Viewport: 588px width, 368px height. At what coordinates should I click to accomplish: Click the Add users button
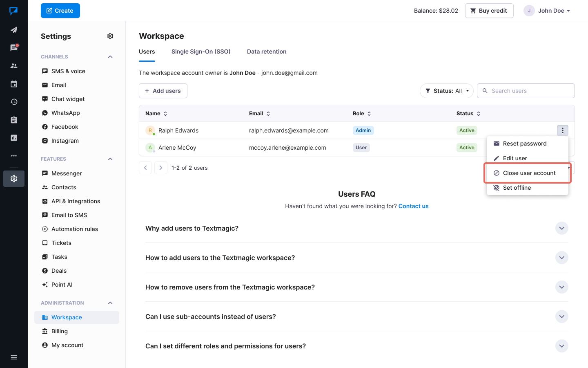tap(163, 91)
